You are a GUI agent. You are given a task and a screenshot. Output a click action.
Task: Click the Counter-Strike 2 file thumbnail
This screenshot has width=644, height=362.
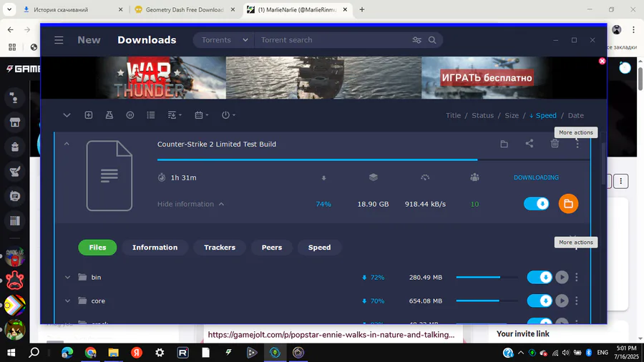click(109, 176)
